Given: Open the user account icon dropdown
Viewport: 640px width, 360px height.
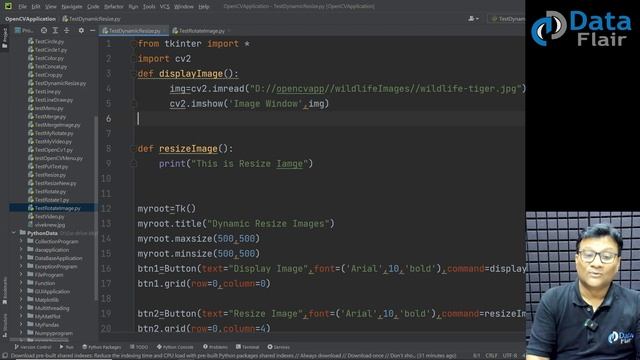Looking at the screenshot, I should [473, 19].
